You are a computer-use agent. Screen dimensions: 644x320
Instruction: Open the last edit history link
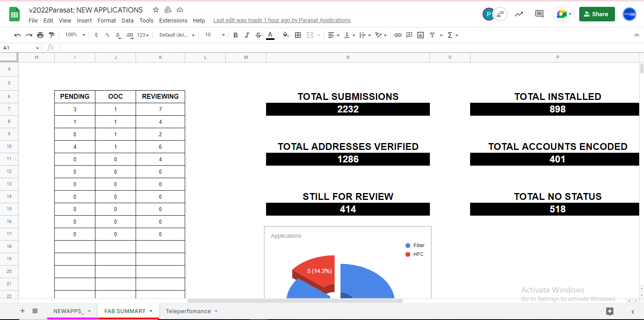pos(282,20)
